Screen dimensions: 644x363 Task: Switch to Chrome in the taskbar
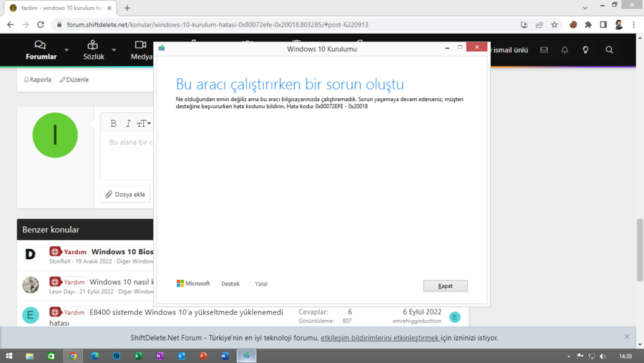pyautogui.click(x=73, y=356)
